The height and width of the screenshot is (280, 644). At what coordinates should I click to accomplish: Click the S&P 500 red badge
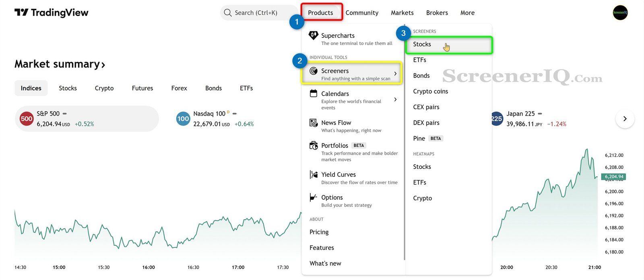point(27,118)
